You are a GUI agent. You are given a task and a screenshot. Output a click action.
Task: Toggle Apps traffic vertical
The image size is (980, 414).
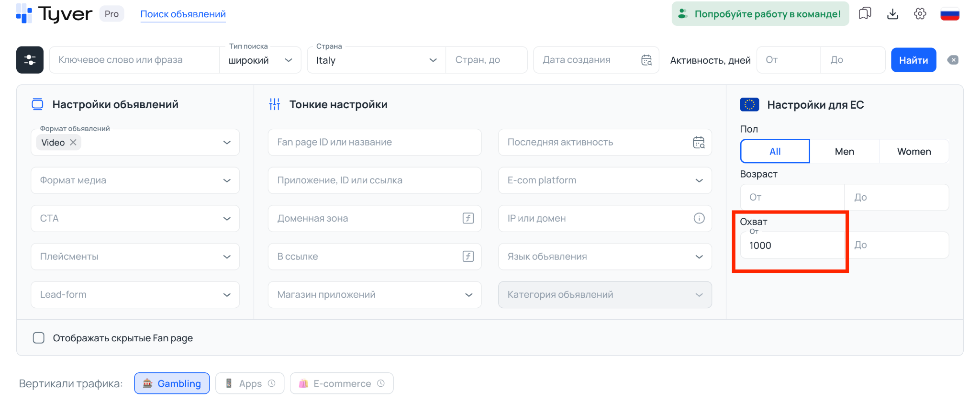(250, 383)
